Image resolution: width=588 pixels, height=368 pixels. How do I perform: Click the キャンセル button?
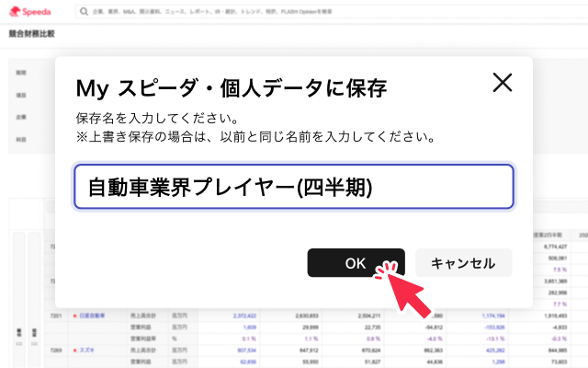pos(463,263)
